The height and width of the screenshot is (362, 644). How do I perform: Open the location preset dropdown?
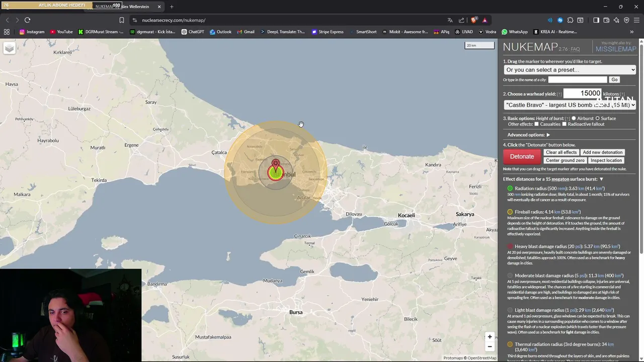(x=570, y=70)
